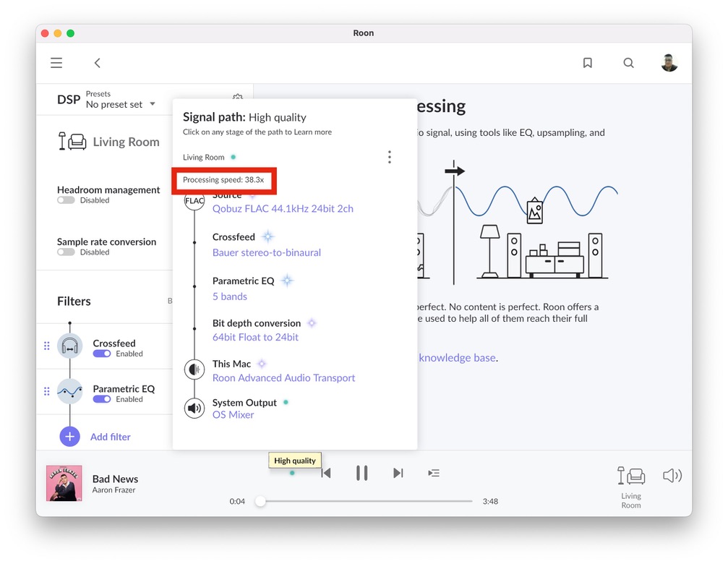
Task: Click the Bad News track title
Action: tap(115, 479)
